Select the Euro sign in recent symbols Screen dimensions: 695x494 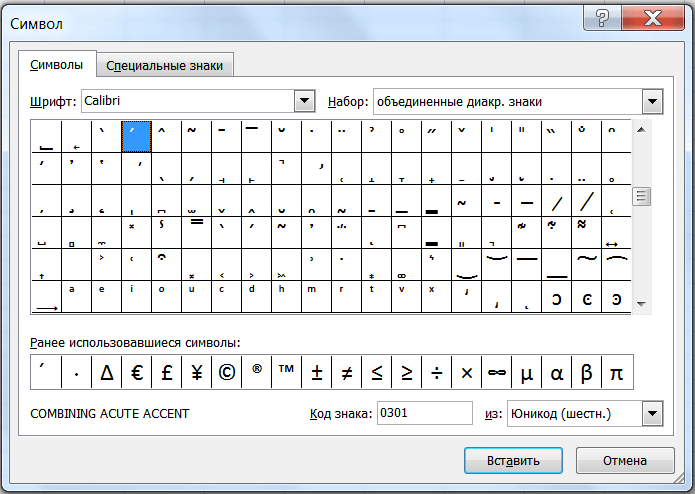136,373
